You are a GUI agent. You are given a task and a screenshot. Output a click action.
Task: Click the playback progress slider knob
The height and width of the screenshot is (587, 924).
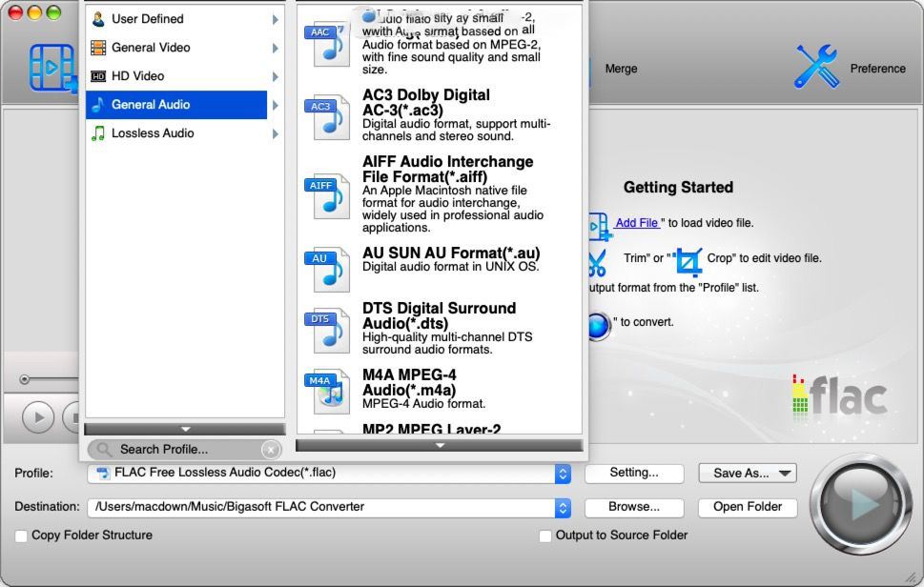(24, 380)
